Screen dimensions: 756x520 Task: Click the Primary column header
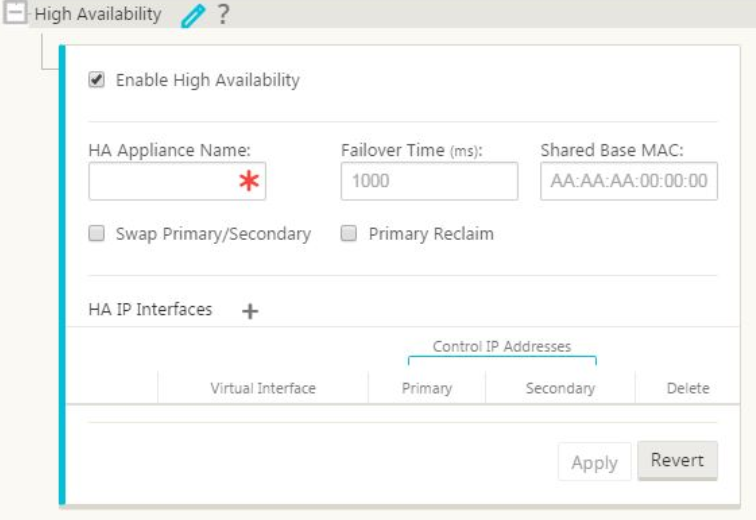(427, 388)
